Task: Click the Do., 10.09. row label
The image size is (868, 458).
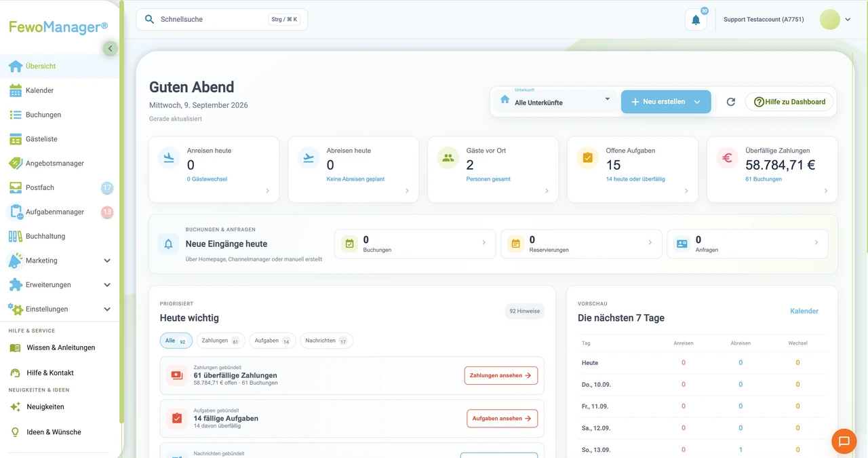Action: [596, 385]
